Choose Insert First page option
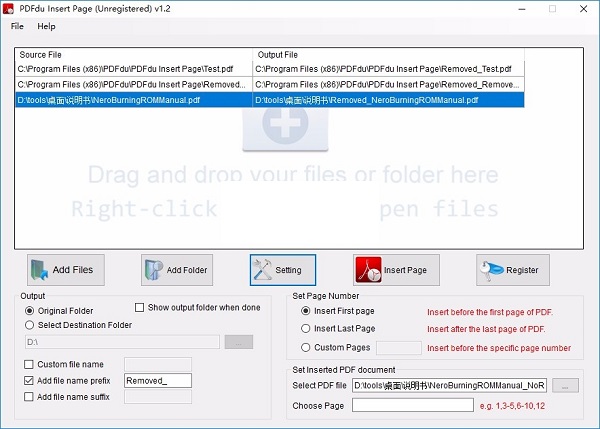The width and height of the screenshot is (600, 429). coord(305,311)
